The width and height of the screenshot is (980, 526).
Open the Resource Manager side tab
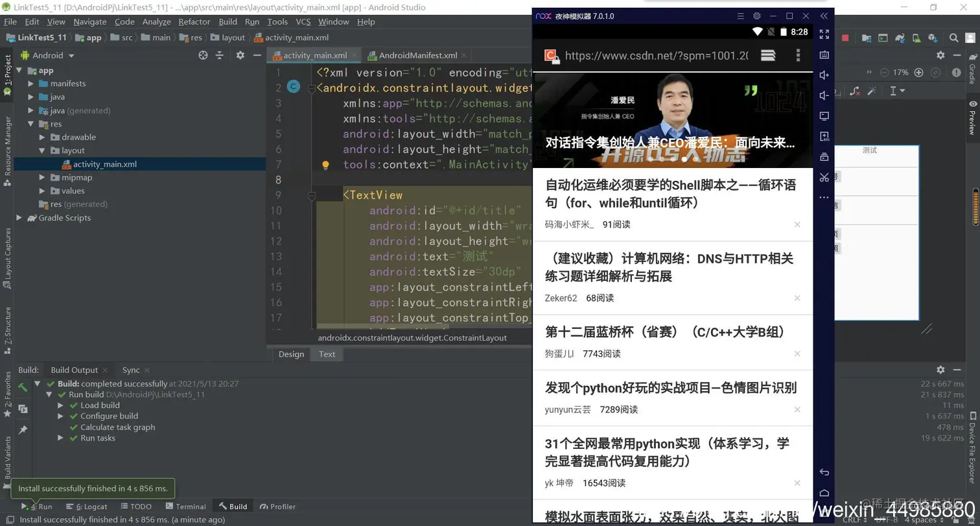point(7,151)
